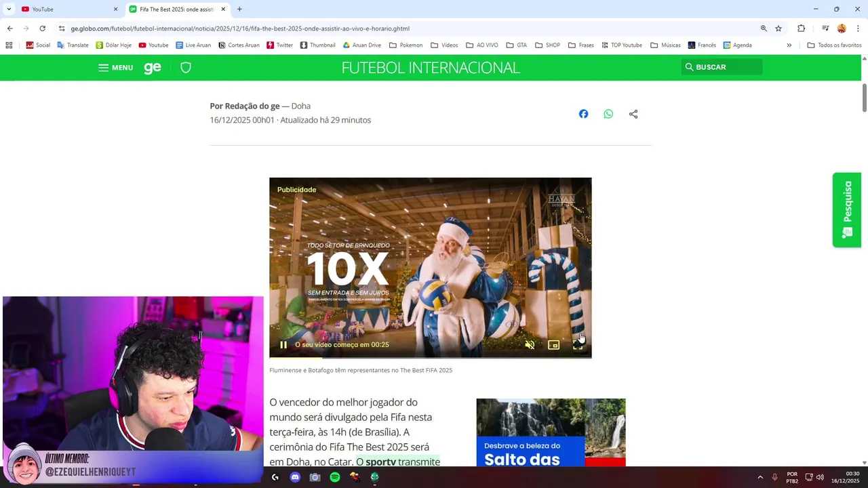Pause the video advertisement
This screenshot has width=868, height=488.
coord(283,344)
